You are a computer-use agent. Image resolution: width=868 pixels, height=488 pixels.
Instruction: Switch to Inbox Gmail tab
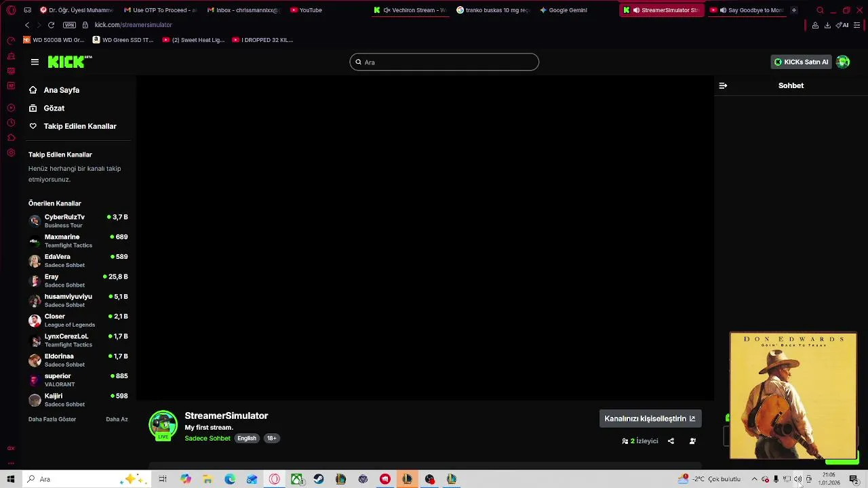243,10
